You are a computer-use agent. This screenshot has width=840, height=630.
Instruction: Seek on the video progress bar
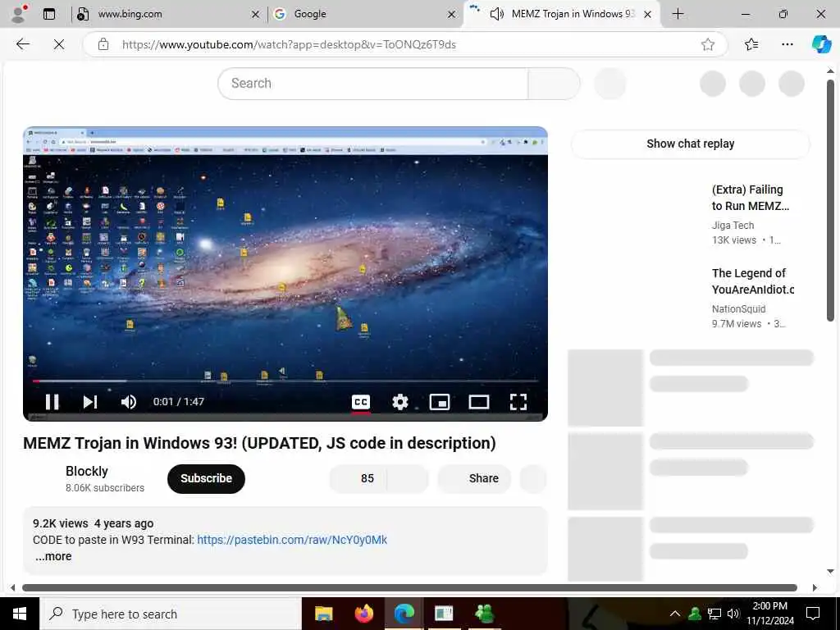tap(285, 381)
